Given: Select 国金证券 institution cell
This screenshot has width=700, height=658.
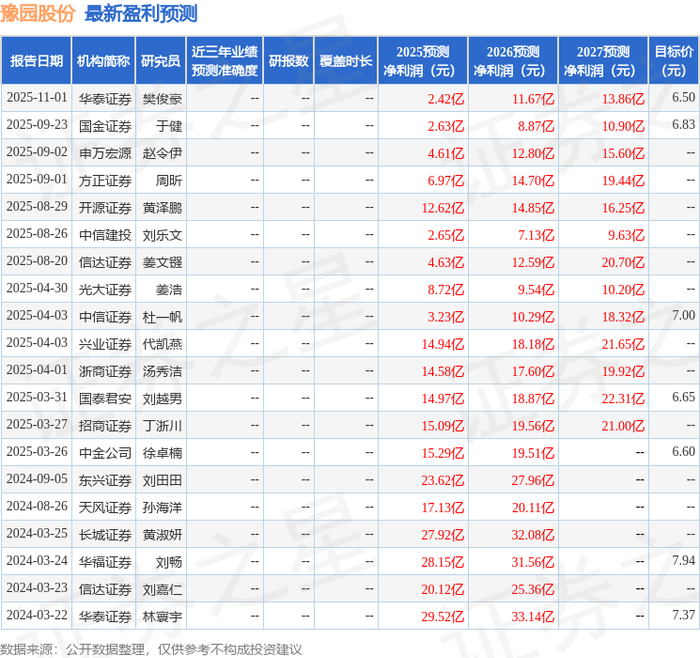Looking at the screenshot, I should 105,126.
